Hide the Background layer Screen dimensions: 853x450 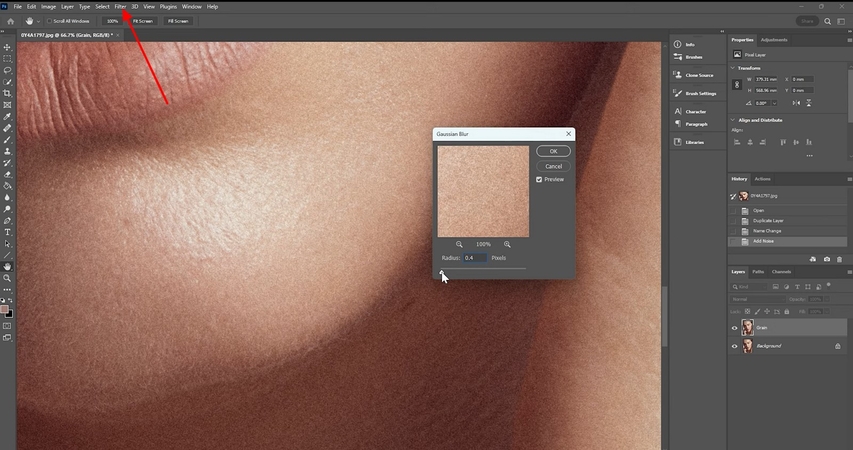tap(734, 346)
